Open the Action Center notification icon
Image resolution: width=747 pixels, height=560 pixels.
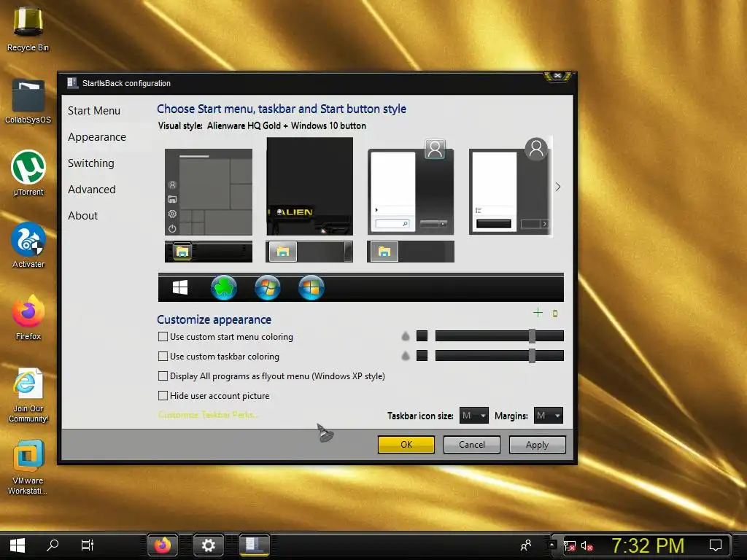pos(715,545)
